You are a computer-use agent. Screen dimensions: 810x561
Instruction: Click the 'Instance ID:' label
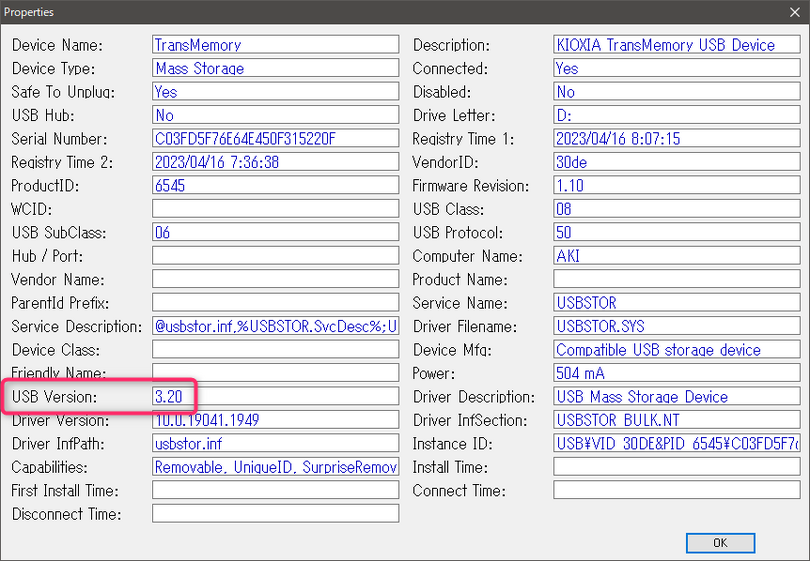[x=453, y=444]
